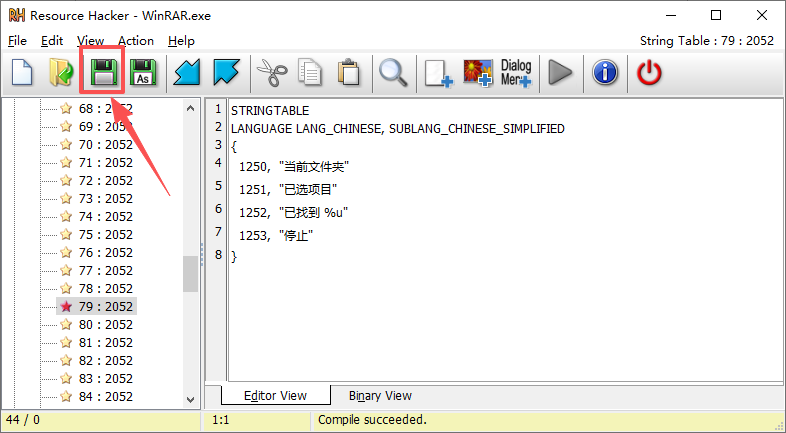Switch to the Binary View tab
Image resolution: width=786 pixels, height=433 pixels.
[x=380, y=395]
